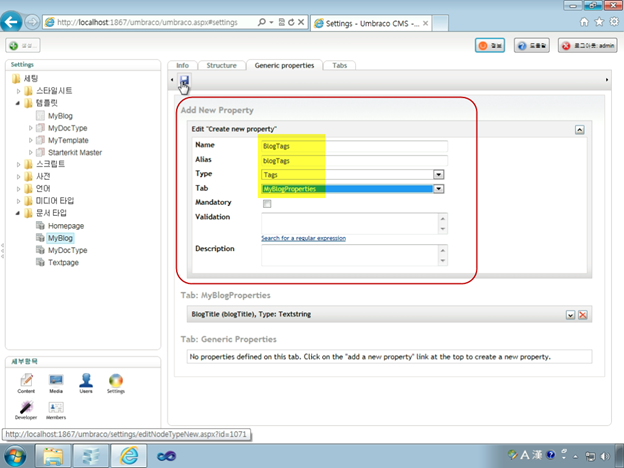Click the browser favorites star icon

click(599, 22)
